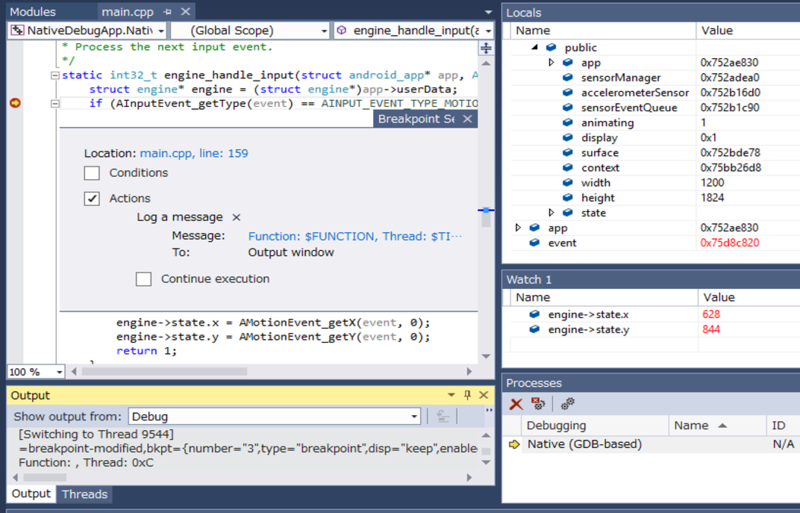
Task: Click the cube icon beside animating variable
Action: pyautogui.click(x=567, y=123)
